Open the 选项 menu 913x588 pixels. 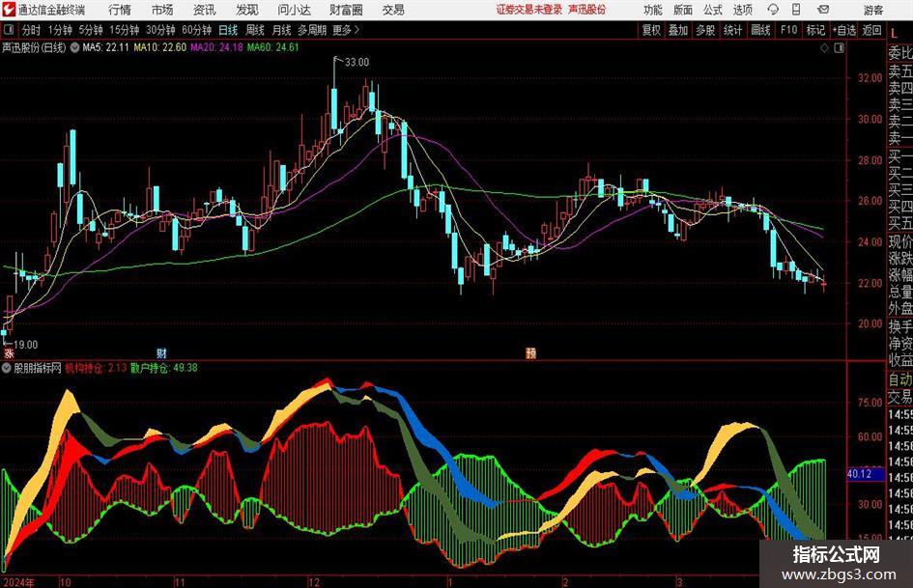(742, 10)
